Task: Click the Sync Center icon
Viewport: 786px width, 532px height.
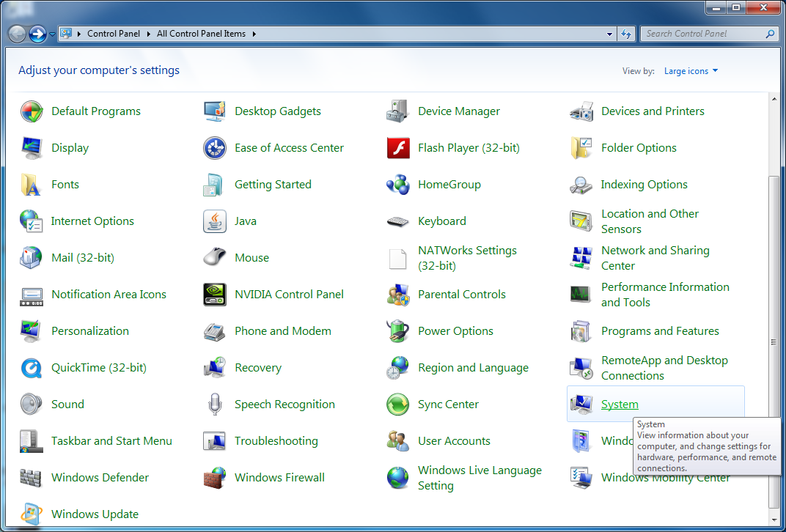Action: 399,404
